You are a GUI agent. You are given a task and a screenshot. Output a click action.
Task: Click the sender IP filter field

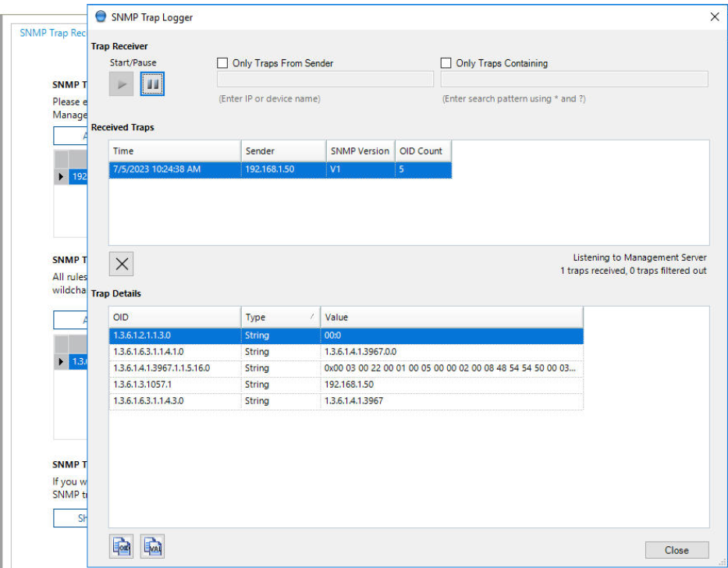pos(325,80)
